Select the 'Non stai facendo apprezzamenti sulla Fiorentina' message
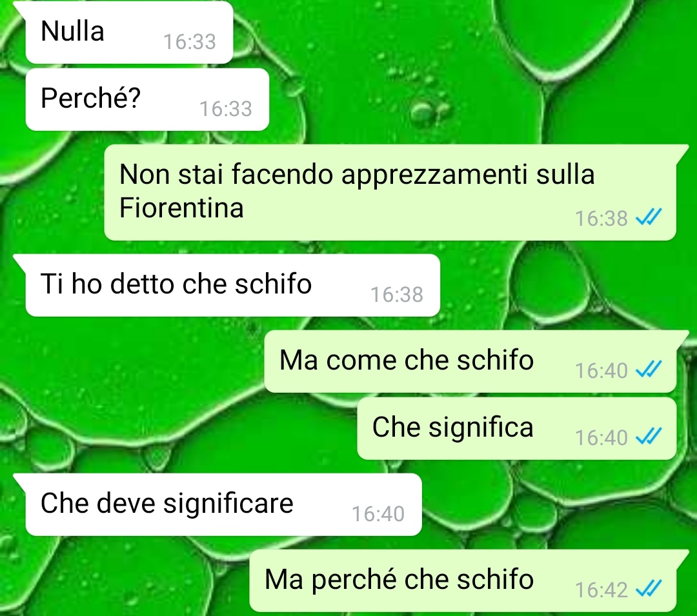Image resolution: width=697 pixels, height=616 pixels. coord(390,192)
